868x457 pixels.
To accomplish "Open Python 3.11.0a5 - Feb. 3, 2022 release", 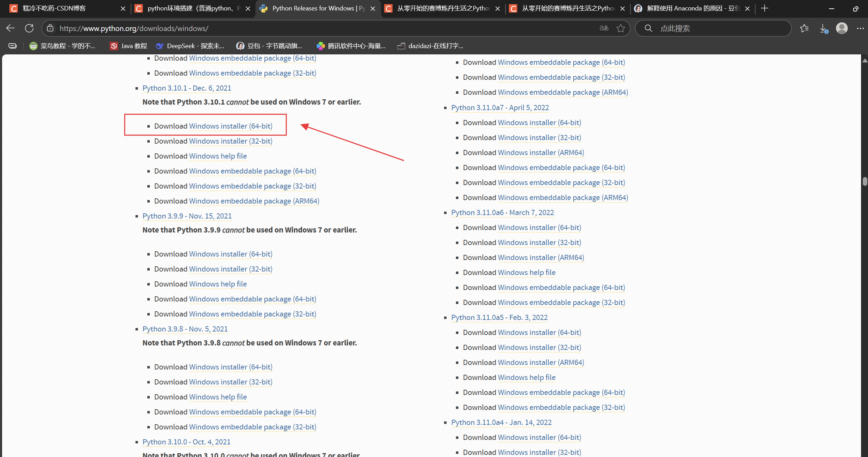I will point(499,318).
